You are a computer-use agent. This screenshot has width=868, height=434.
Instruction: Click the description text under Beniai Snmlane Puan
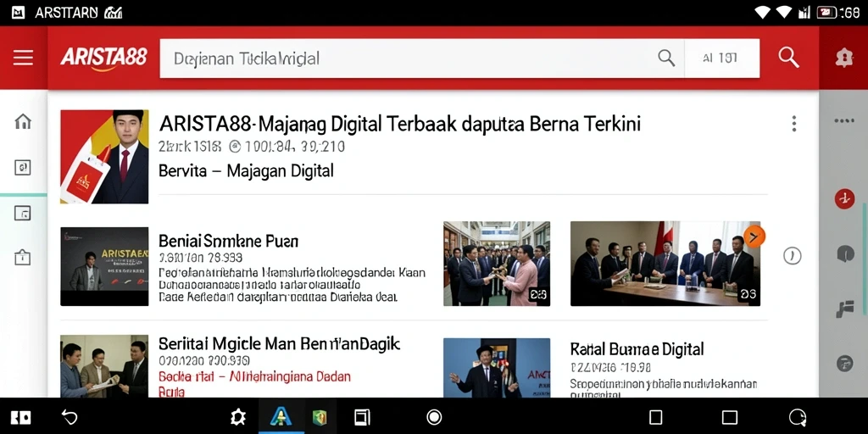click(292, 285)
